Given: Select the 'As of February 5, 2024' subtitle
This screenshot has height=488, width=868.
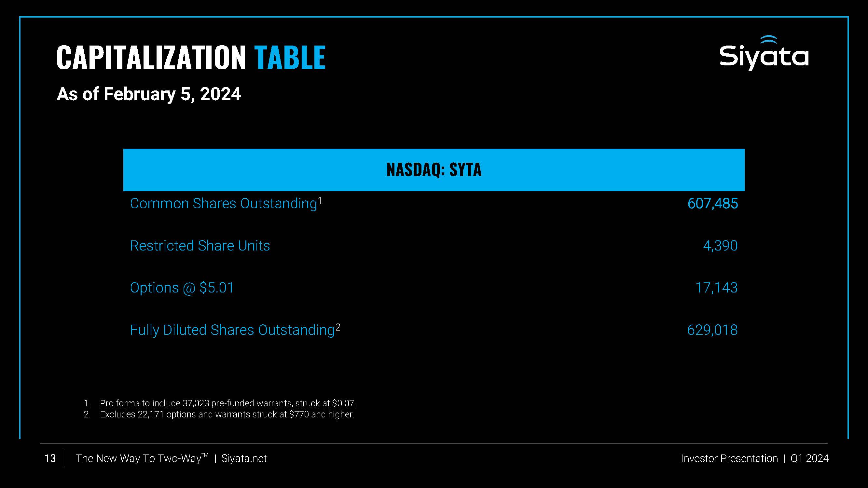Looking at the screenshot, I should (x=149, y=94).
